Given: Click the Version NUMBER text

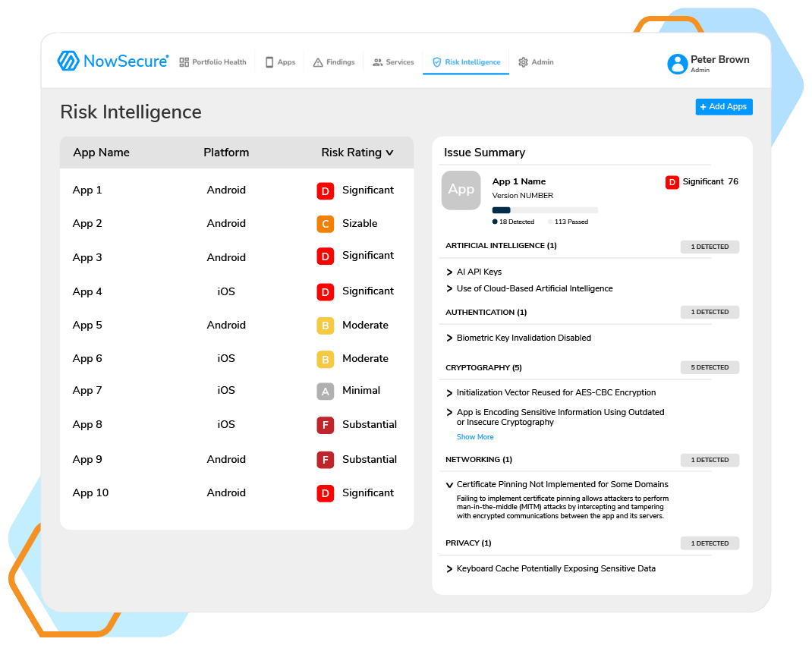Looking at the screenshot, I should pyautogui.click(x=523, y=196).
